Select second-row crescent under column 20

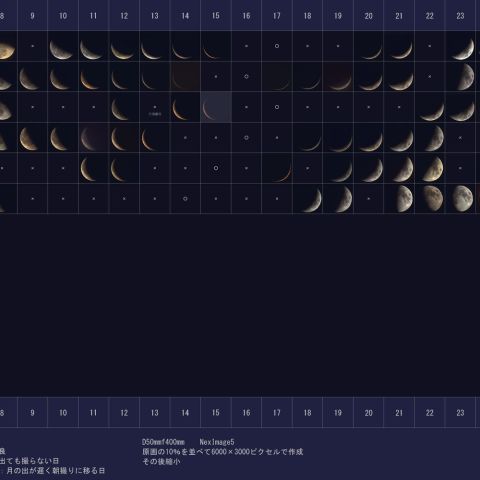[371, 83]
